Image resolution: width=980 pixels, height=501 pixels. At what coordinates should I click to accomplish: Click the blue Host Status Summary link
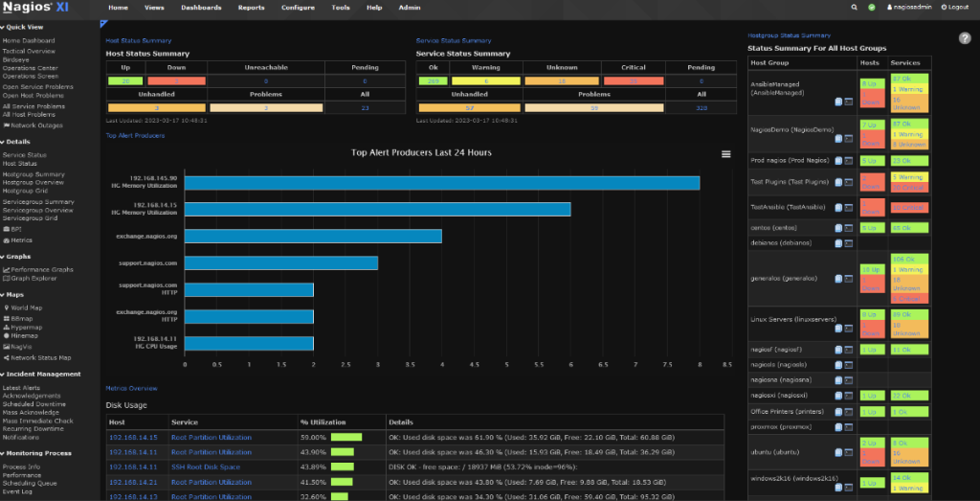[x=138, y=40]
